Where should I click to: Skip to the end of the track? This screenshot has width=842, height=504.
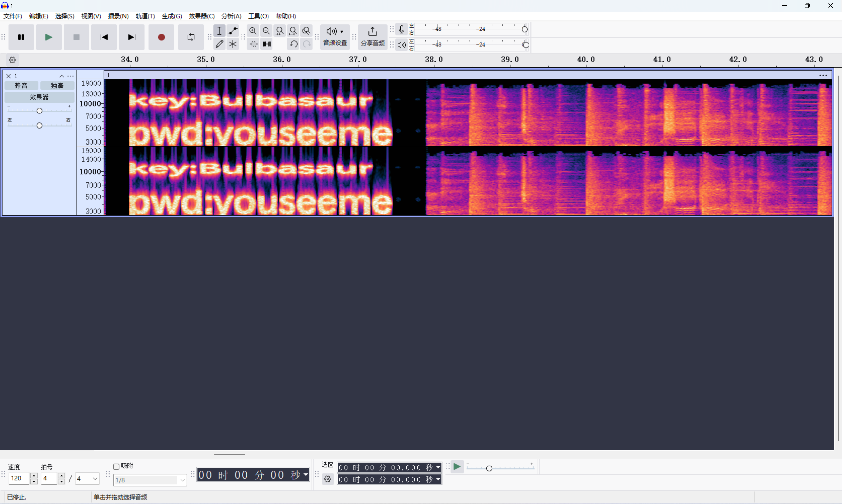click(x=132, y=37)
